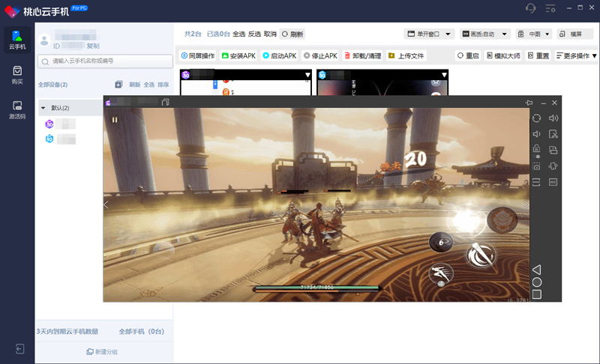The width and height of the screenshot is (600, 364).
Task: Open the 单开窗口 dropdown
Action: point(429,34)
